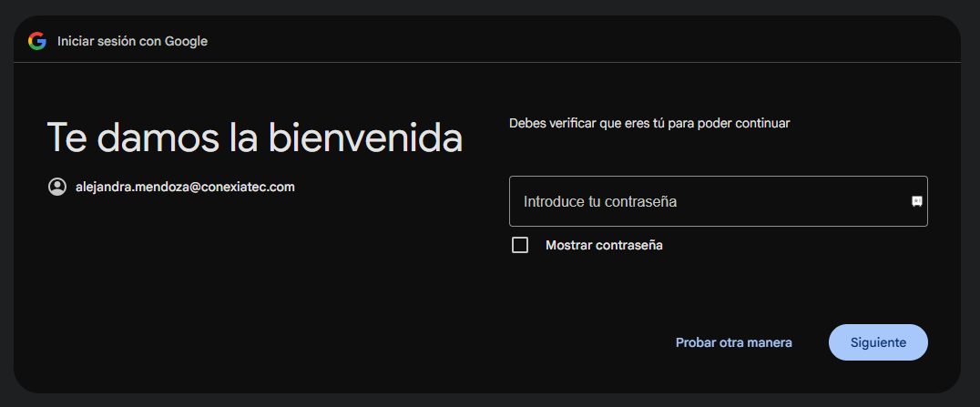Image resolution: width=980 pixels, height=407 pixels.
Task: Click the account avatar icon beside email
Action: [57, 187]
